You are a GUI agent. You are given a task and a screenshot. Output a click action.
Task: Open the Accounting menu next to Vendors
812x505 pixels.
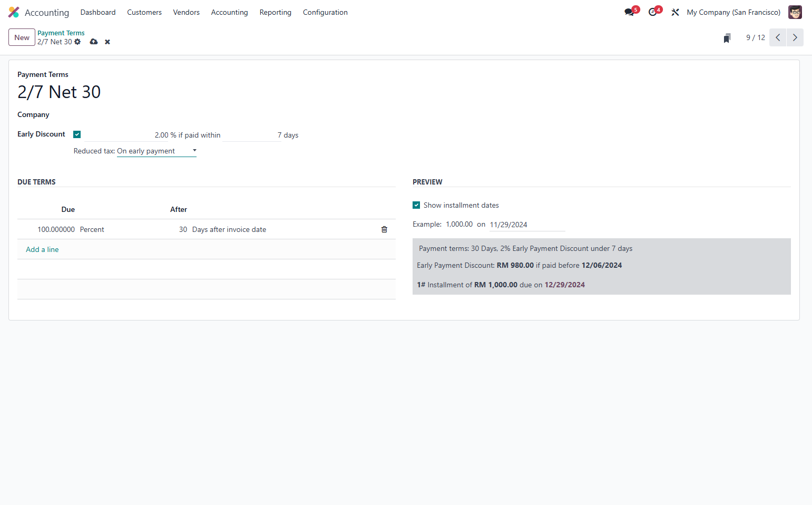[x=229, y=12]
